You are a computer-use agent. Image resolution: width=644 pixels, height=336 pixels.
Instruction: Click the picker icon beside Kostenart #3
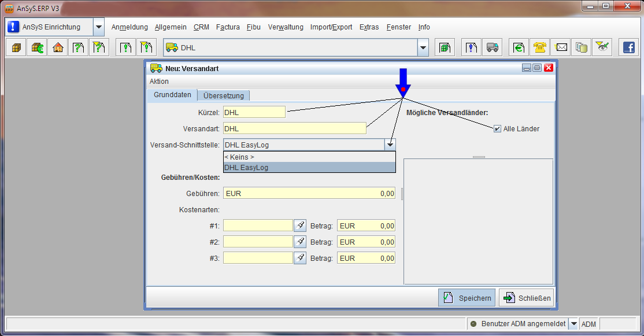coord(300,258)
